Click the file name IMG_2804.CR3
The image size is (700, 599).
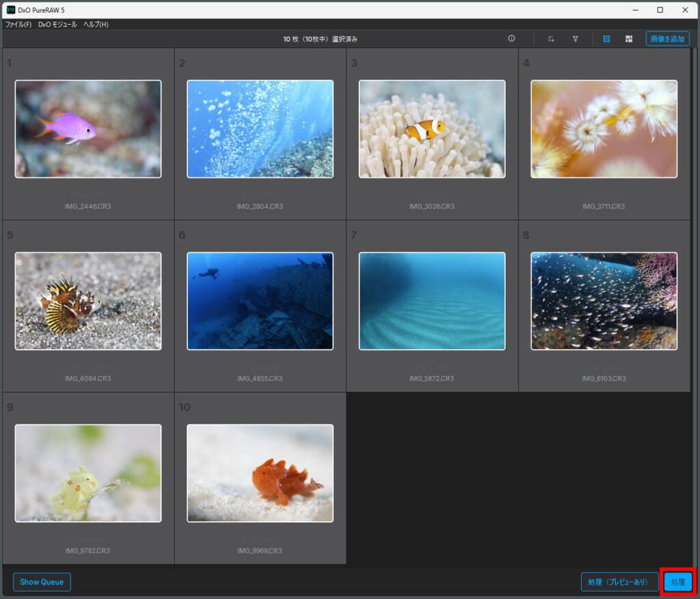(x=260, y=207)
